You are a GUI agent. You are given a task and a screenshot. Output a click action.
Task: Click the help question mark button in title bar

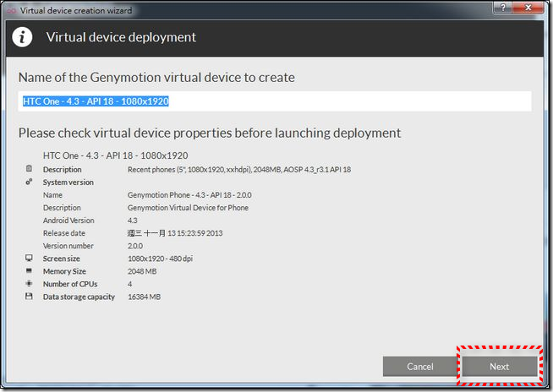(x=503, y=7)
